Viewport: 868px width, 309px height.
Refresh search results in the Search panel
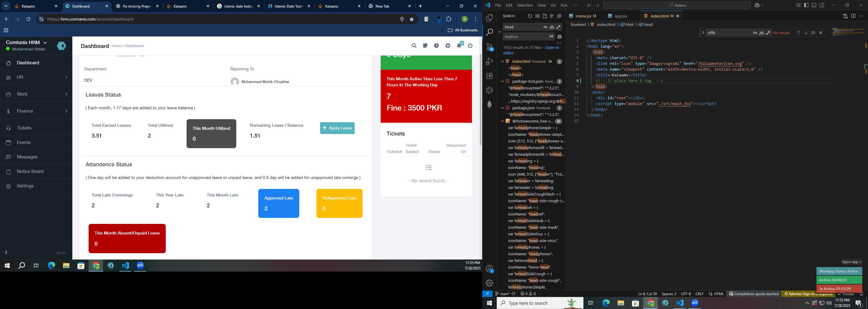click(x=530, y=16)
